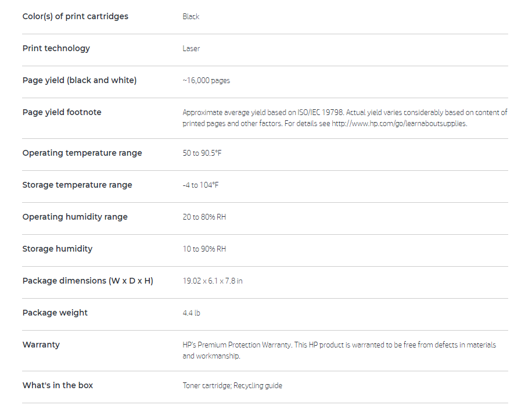Image resolution: width=532 pixels, height=412 pixels.
Task: Click the Page yield (black and white) label
Action: click(80, 80)
